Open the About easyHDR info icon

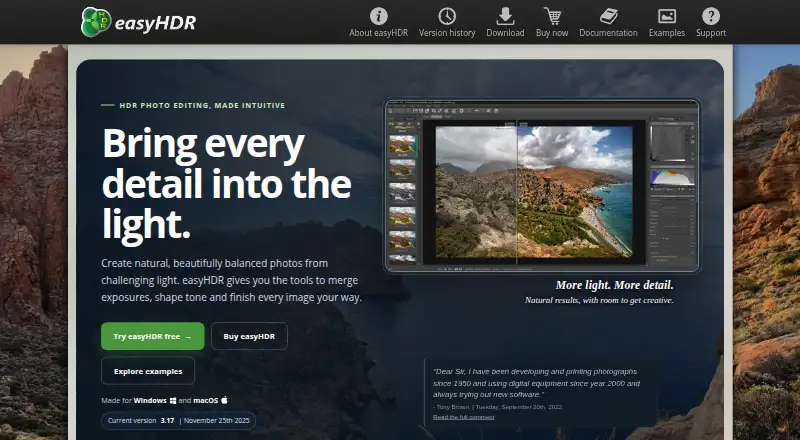pyautogui.click(x=379, y=16)
